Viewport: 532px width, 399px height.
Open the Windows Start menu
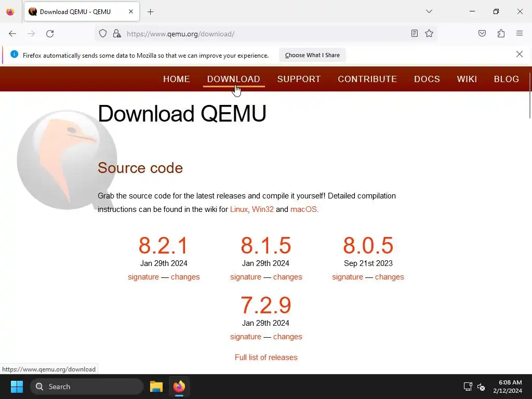(17, 387)
